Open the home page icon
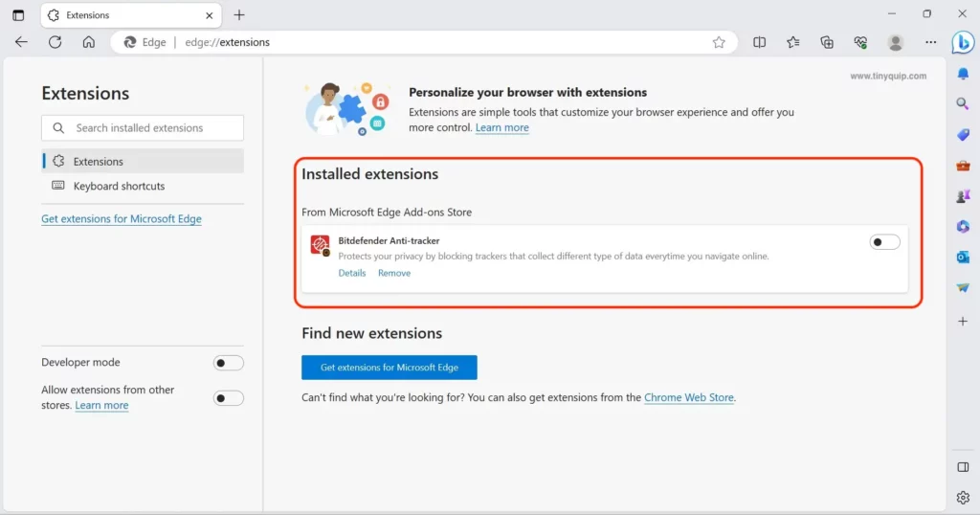 click(x=89, y=42)
